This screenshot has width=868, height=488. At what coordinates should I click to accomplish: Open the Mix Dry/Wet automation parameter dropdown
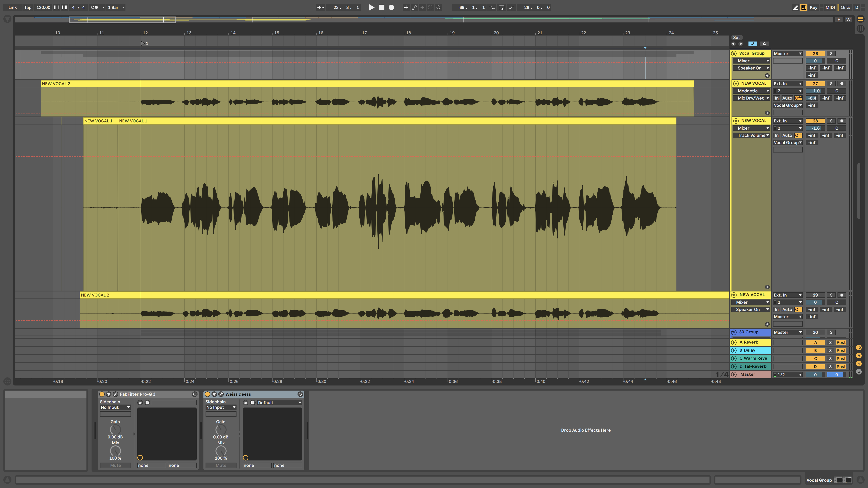tap(751, 98)
